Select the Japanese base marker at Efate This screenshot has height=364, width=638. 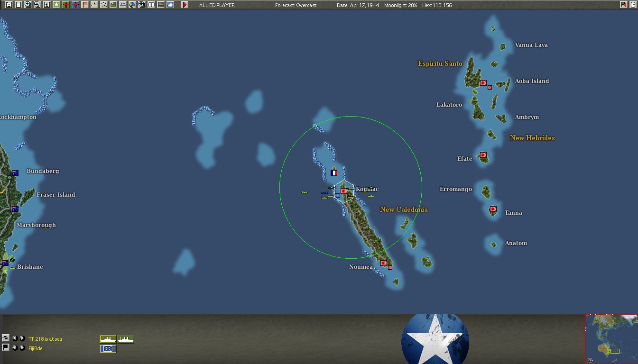[x=483, y=155]
